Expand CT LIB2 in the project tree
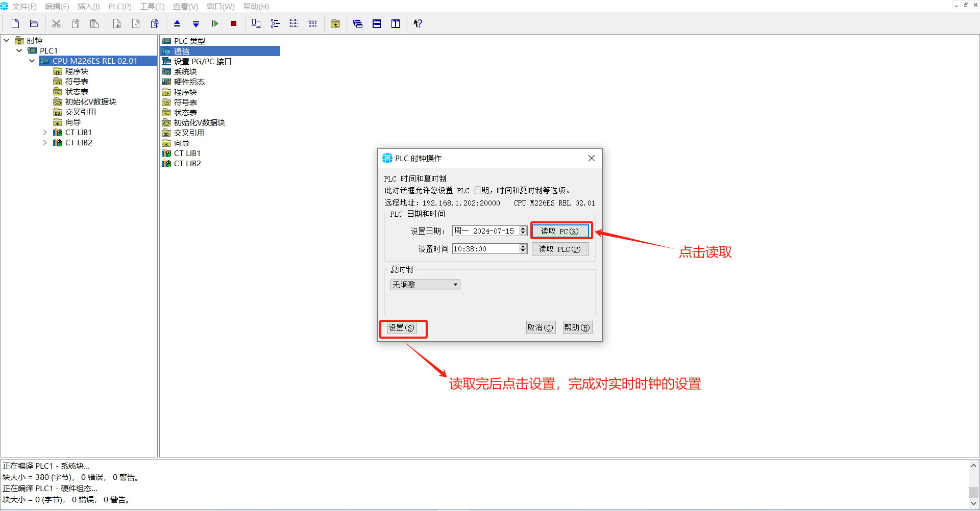 point(45,142)
